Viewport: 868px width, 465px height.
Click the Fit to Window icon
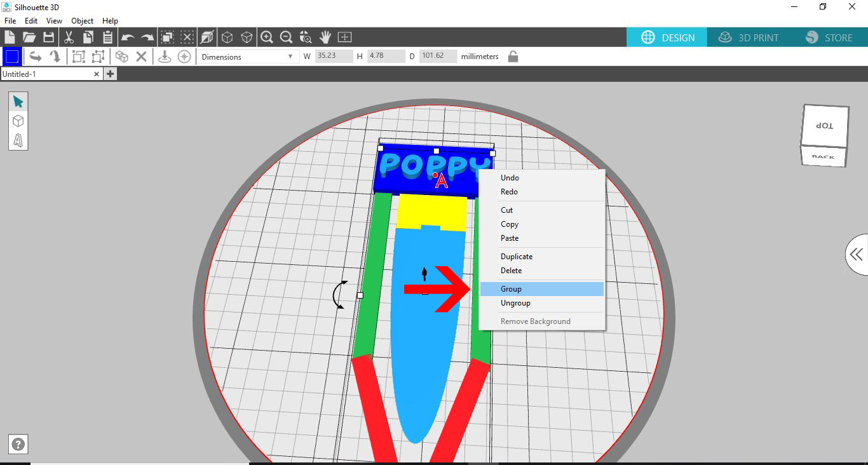[x=344, y=37]
